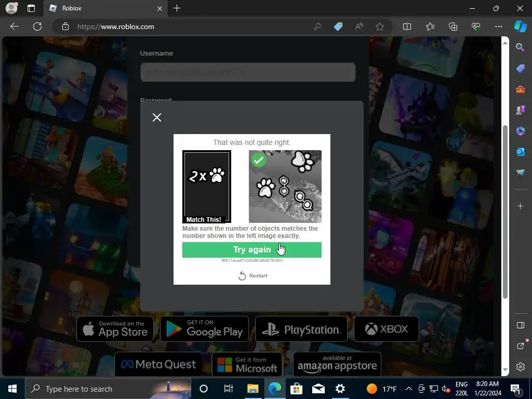Open split screen view
Image resolution: width=532 pixels, height=399 pixels.
click(407, 26)
